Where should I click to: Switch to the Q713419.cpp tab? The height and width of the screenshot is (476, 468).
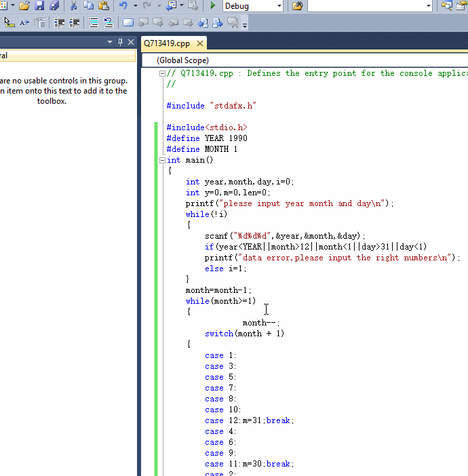167,43
